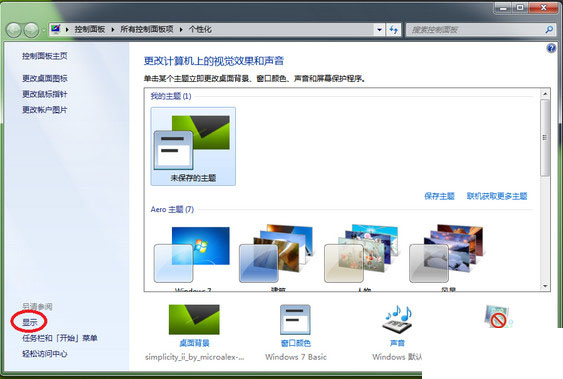Click 桌面背景 text link below green thumbnail

pyautogui.click(x=194, y=343)
